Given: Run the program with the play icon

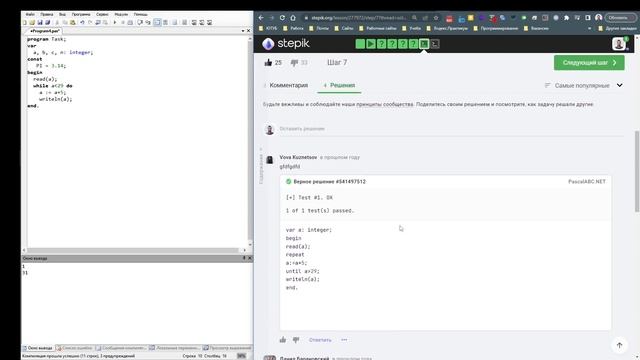Looking at the screenshot, I should tap(115, 22).
